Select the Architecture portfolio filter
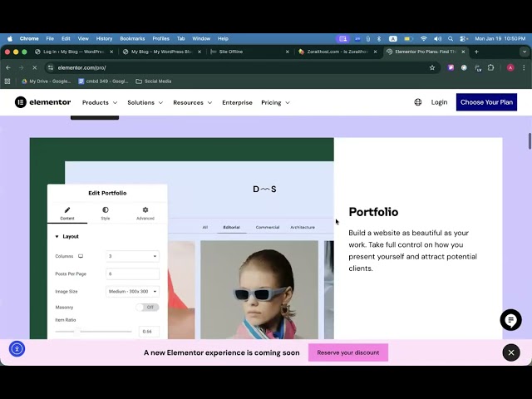Viewport: 532px width, 399px height. pos(303,227)
